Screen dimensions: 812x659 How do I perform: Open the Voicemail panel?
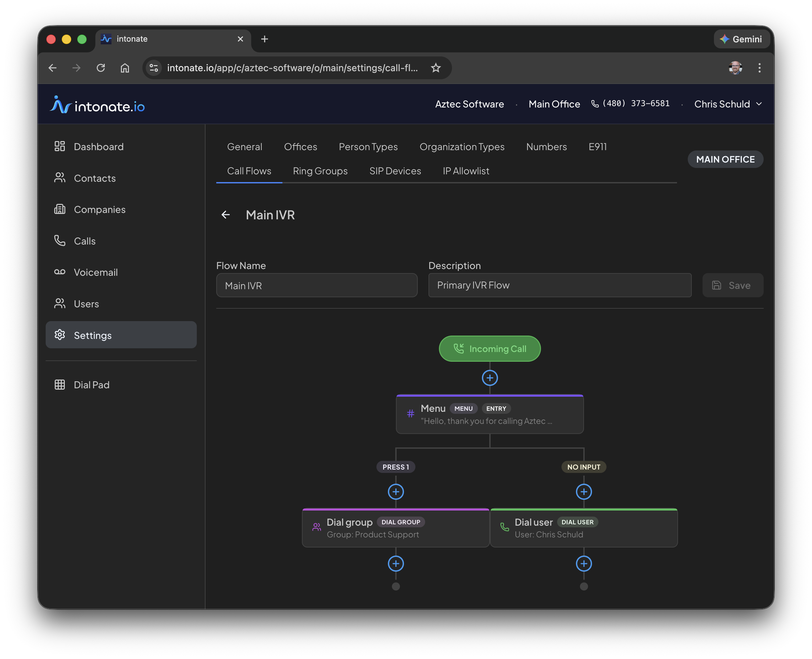[x=95, y=272]
